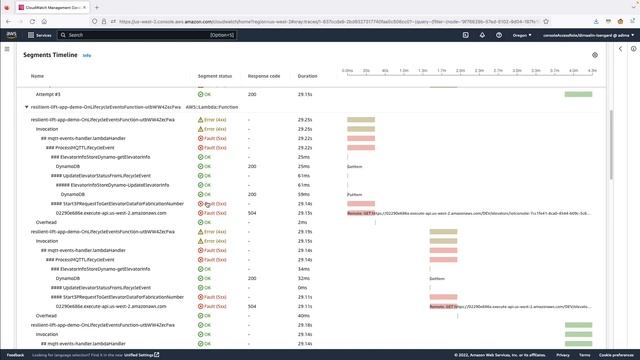This screenshot has width=640, height=360.
Task: Click the first red Remote GET timeline bar
Action: click(361, 213)
